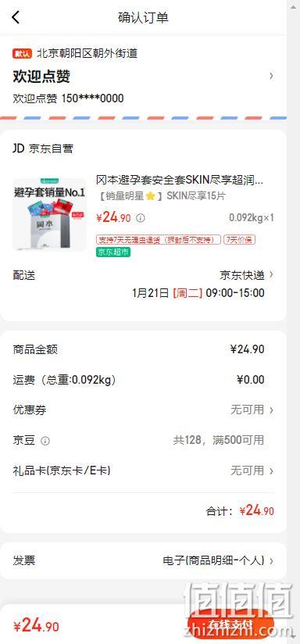This screenshot has height=644, width=300.
Task: Click the red 默认 address badge
Action: 22,53
